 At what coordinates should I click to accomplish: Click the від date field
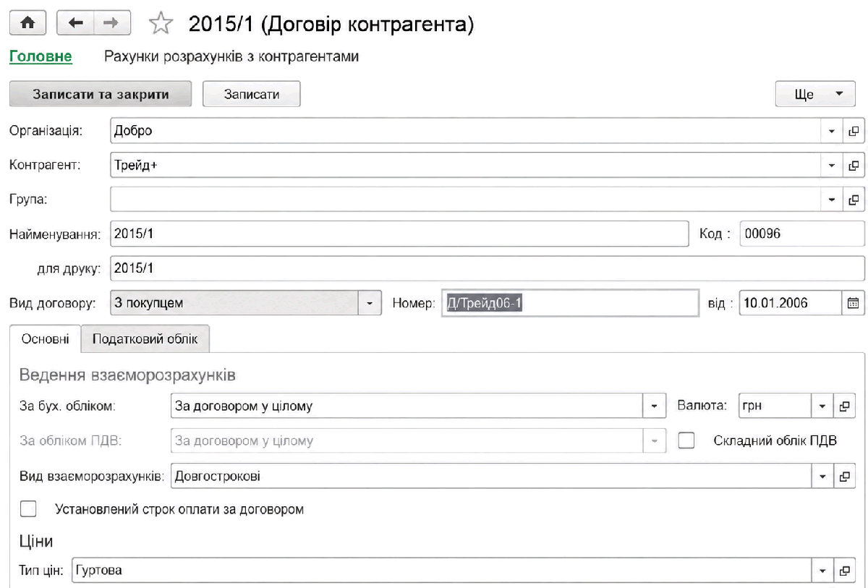tap(791, 304)
